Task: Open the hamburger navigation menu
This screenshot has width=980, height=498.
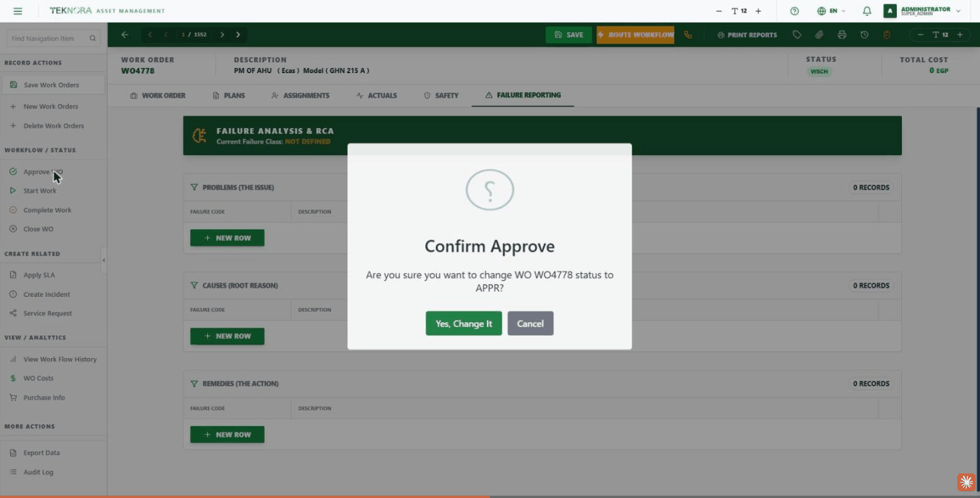Action: tap(18, 11)
